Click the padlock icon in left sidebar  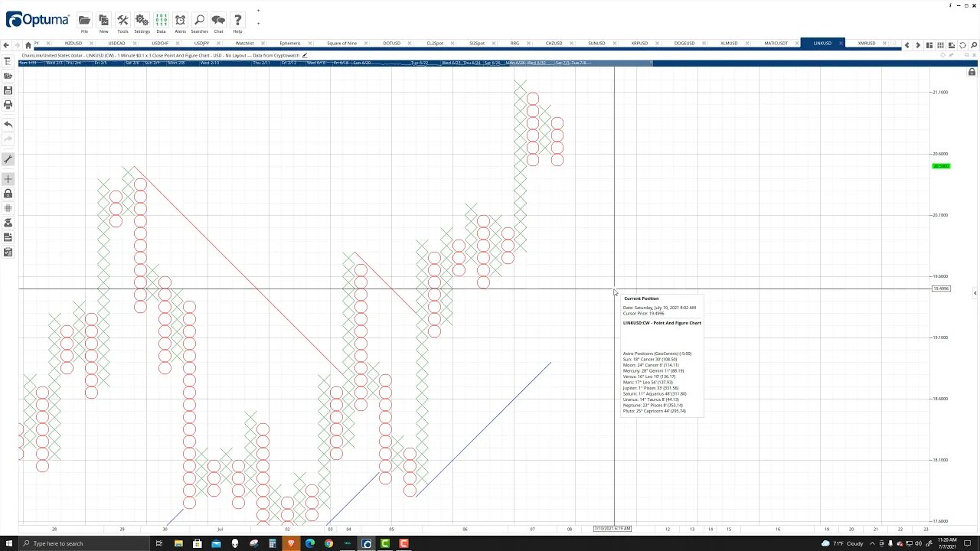point(8,194)
